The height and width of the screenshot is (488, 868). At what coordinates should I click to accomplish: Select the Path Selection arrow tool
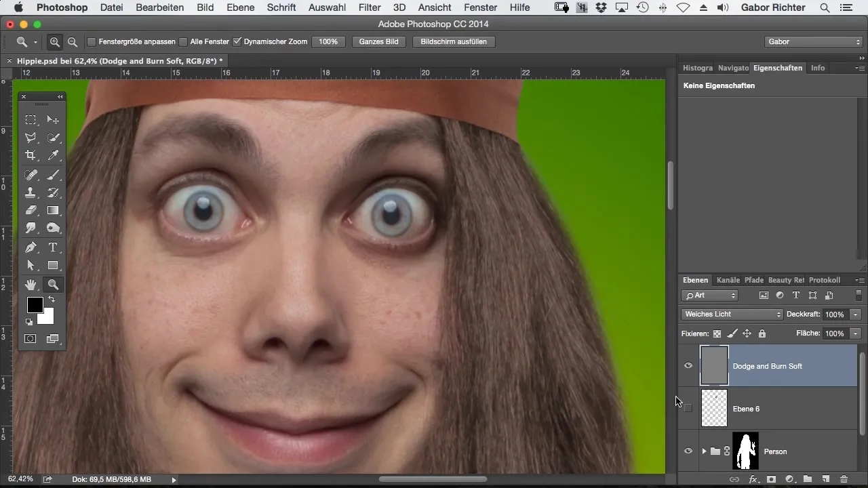click(31, 266)
